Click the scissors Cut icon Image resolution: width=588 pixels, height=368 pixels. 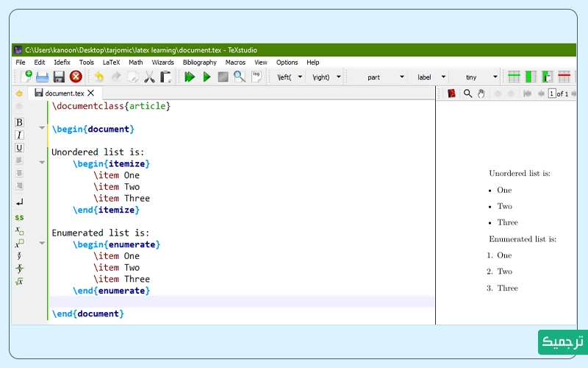pos(149,77)
